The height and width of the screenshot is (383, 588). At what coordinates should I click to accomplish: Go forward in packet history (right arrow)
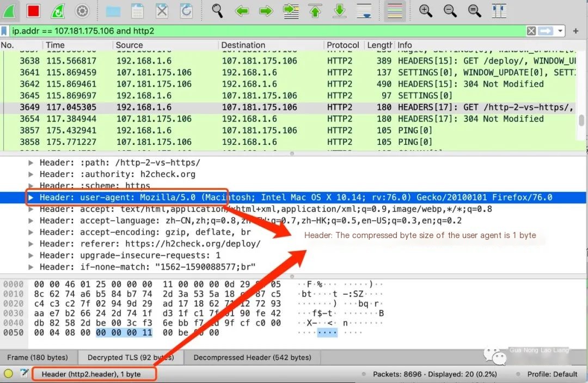[x=266, y=11]
